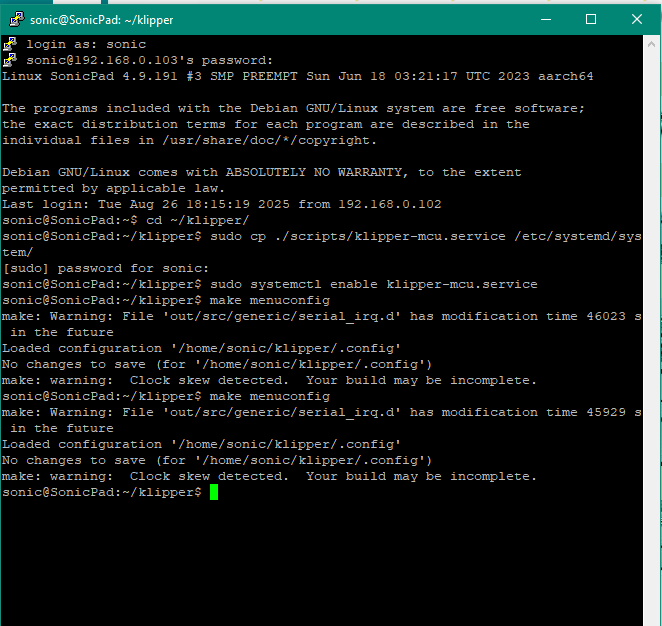Click 'Last login: Tue Aug 26 18:15:19 2025' line
662x626 pixels.
coord(222,204)
